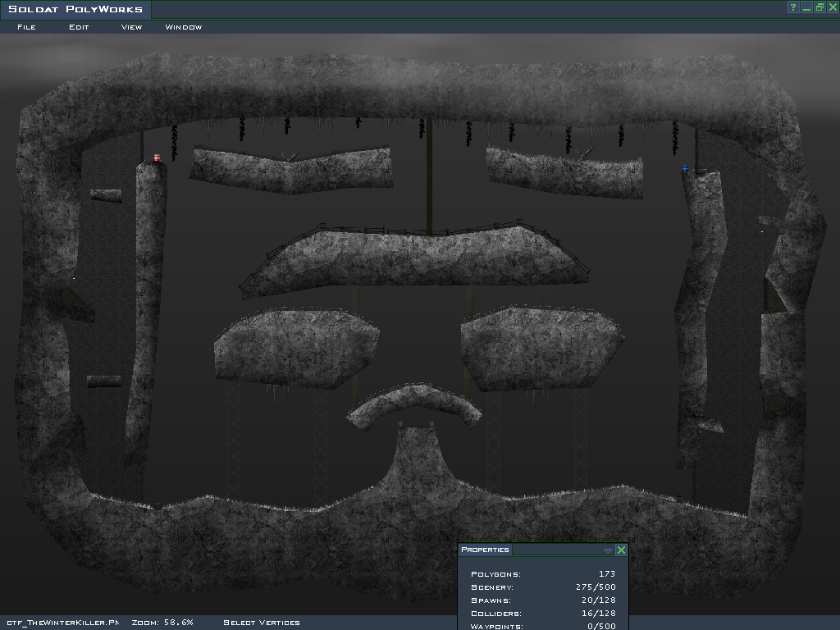Minimize the PolyWorks window
The image size is (840, 630).
807,7
